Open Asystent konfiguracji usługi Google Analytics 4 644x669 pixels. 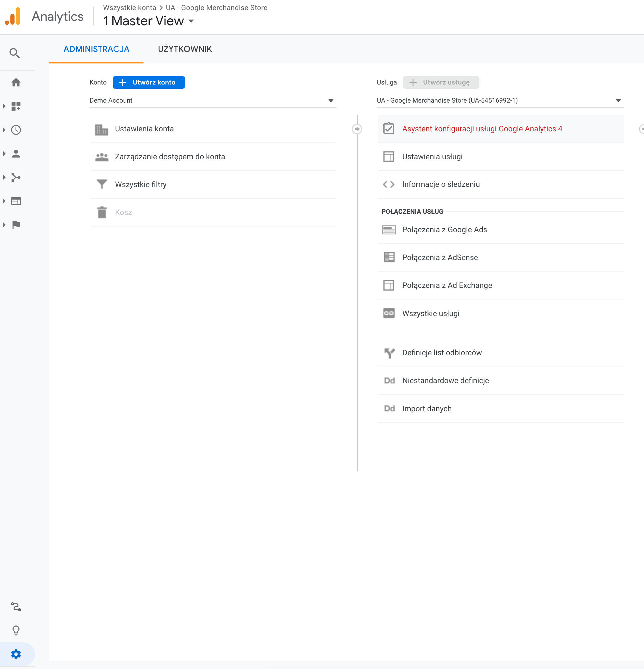point(501,129)
